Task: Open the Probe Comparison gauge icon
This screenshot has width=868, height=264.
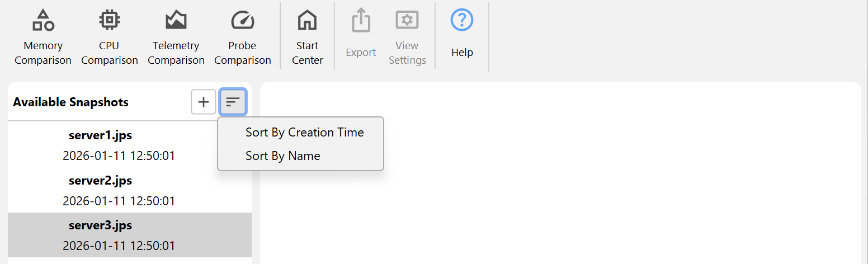Action: [243, 21]
